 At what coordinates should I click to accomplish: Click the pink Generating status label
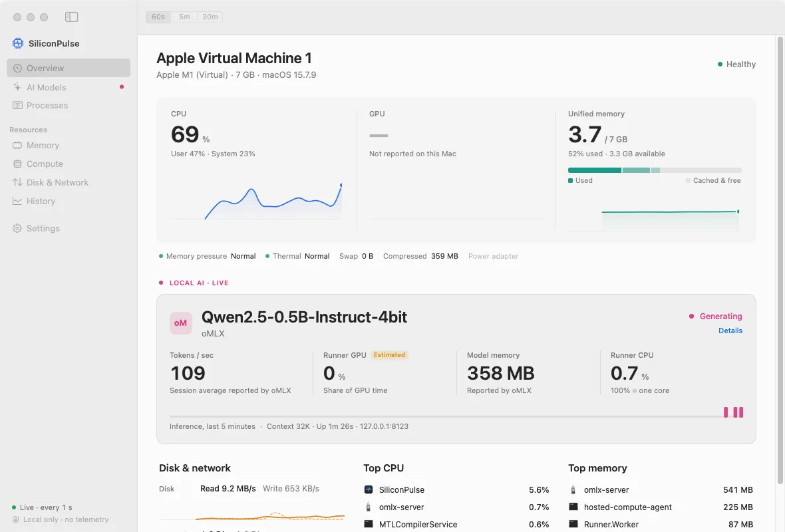click(x=720, y=317)
